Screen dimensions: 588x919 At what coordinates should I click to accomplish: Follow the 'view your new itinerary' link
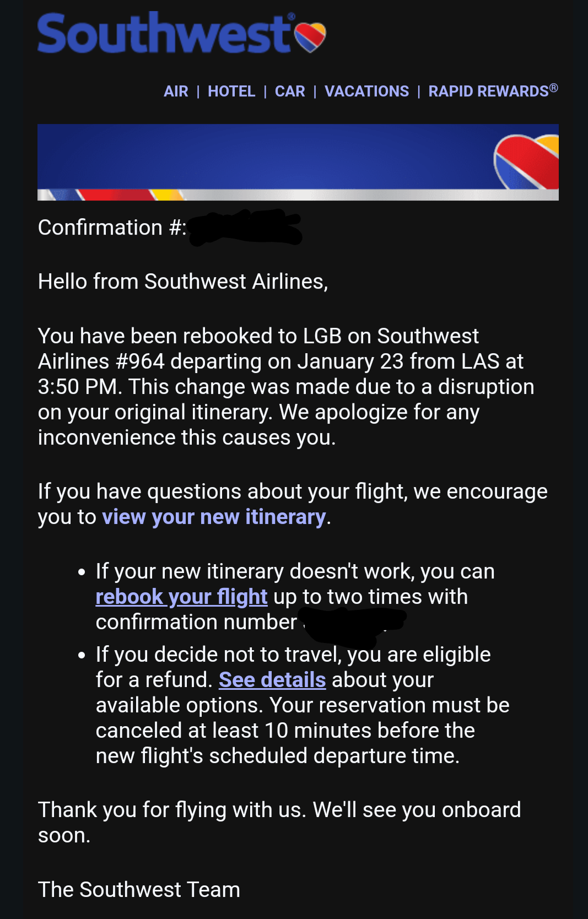coord(214,517)
